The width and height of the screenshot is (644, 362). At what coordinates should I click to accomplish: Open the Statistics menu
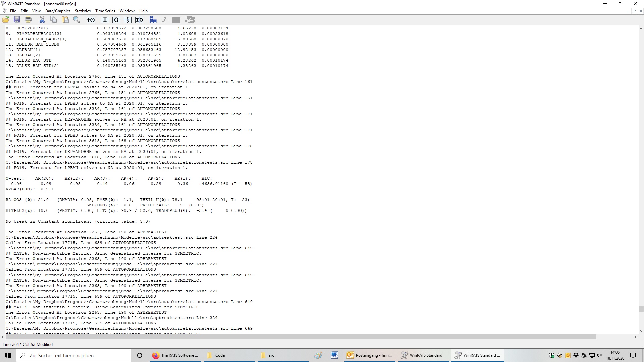pos(83,11)
